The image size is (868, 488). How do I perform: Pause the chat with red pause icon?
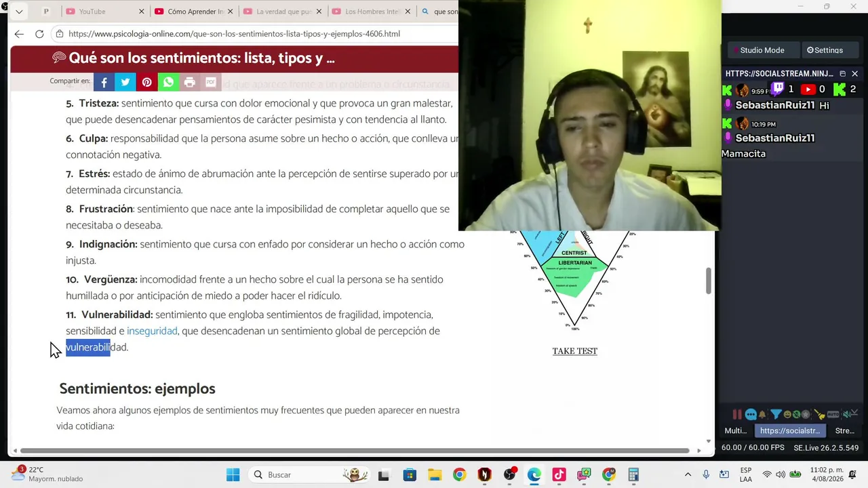737,414
